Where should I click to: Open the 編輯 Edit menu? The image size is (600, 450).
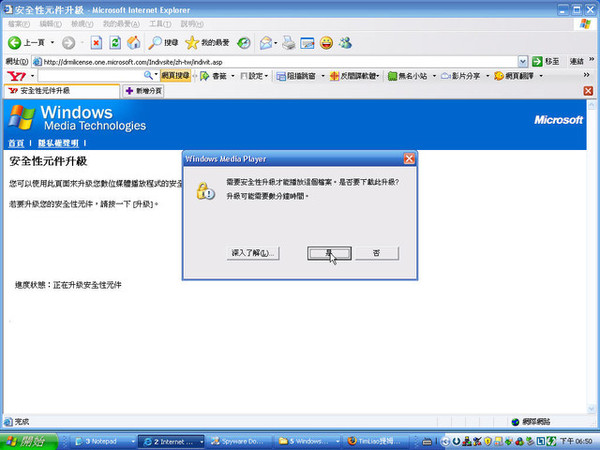(50, 24)
